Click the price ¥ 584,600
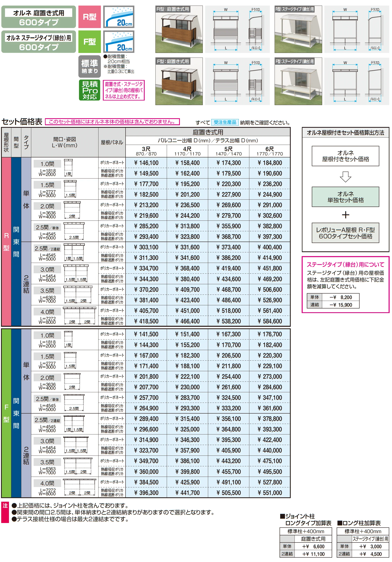 pos(270,321)
